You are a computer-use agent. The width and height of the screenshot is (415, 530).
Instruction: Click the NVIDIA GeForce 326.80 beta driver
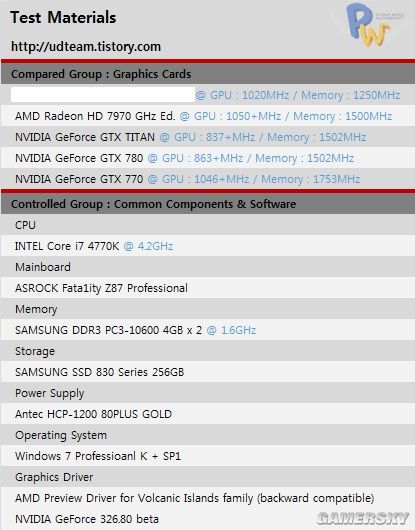point(87,519)
